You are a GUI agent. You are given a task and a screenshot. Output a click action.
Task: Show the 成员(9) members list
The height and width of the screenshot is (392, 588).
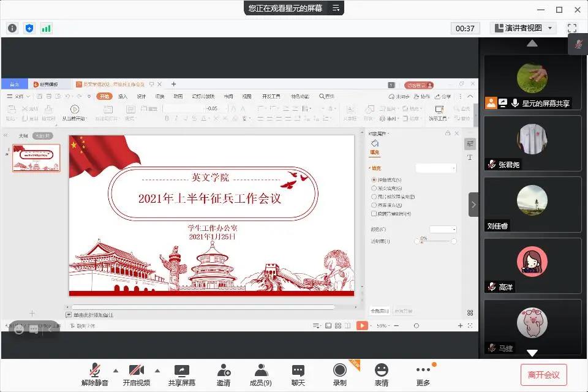261,375
